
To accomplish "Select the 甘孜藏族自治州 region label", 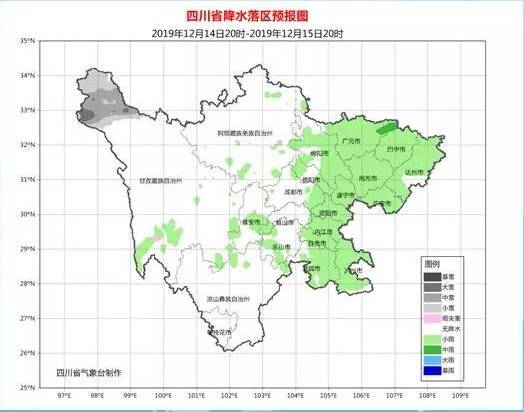I will [x=161, y=181].
